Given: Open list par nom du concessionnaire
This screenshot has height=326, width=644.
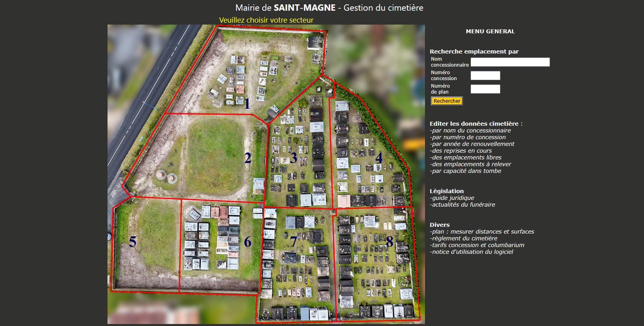Looking at the screenshot, I should 470,130.
